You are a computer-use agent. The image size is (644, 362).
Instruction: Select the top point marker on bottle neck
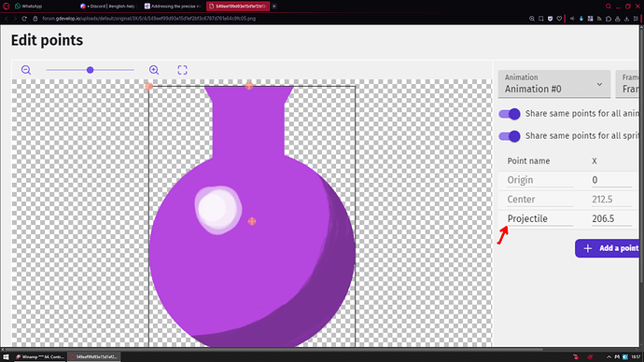click(249, 86)
